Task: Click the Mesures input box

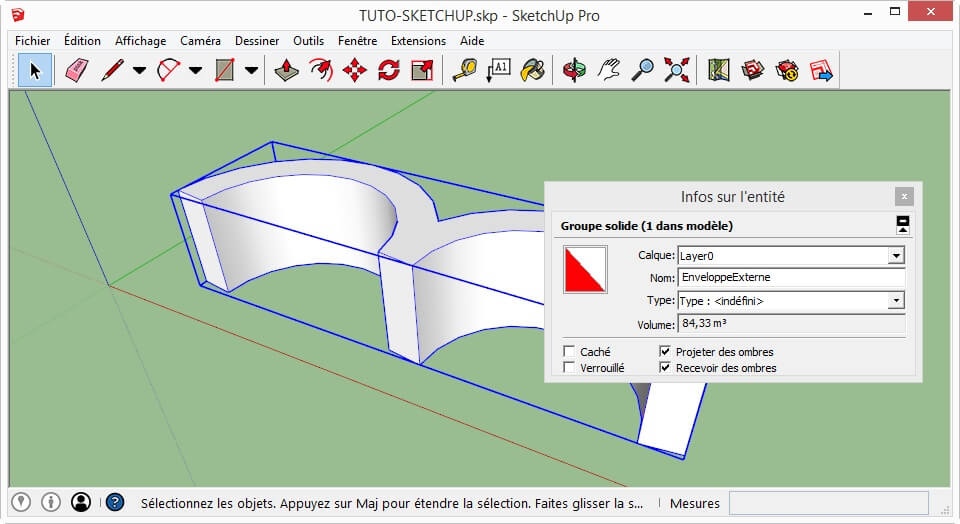Action: click(828, 503)
